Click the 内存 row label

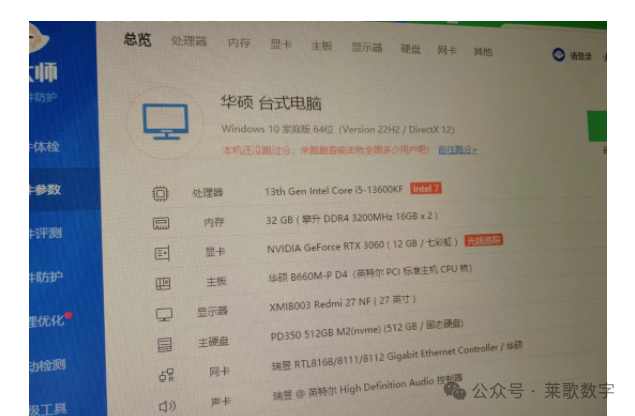tap(214, 222)
